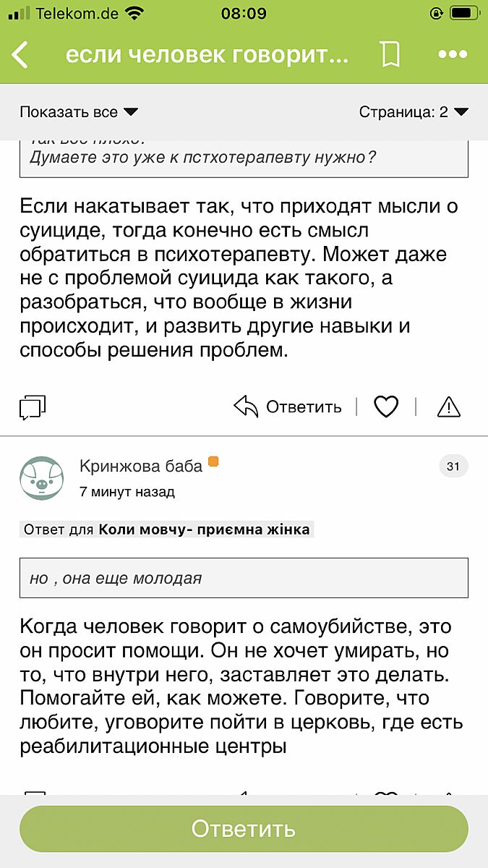Tap the Коли мовчу- приємна жінка reply reference
Viewport: 488px width, 868px height.
click(204, 529)
